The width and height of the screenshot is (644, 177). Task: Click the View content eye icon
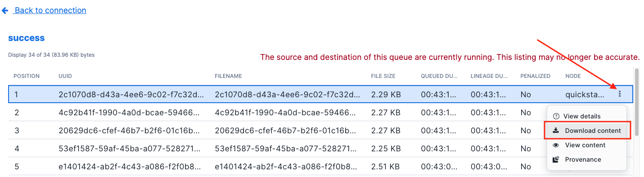click(x=556, y=145)
